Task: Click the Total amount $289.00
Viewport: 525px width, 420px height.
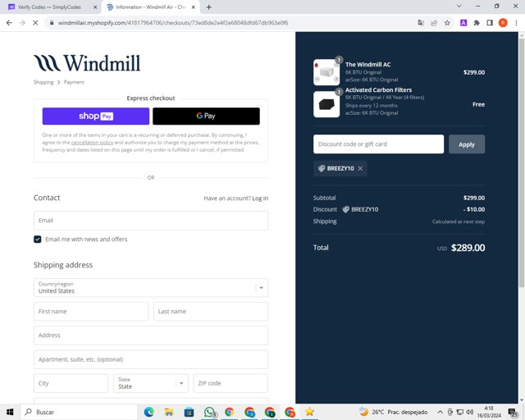Action: 468,248
